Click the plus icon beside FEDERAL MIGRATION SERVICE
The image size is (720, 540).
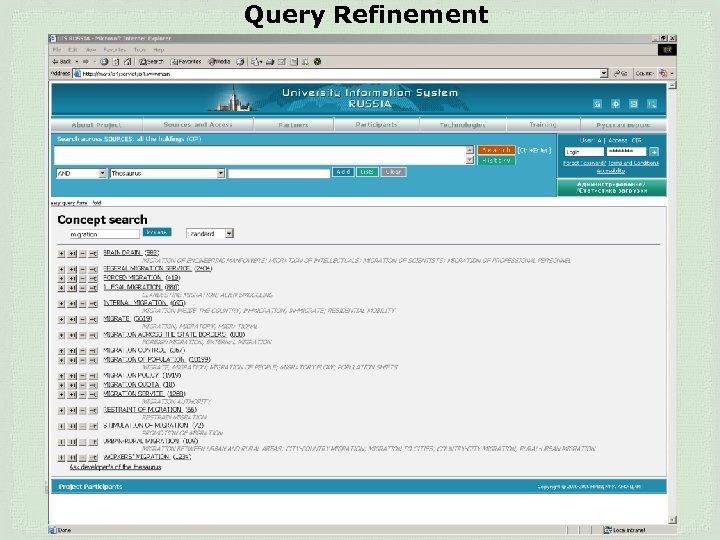pos(62,270)
